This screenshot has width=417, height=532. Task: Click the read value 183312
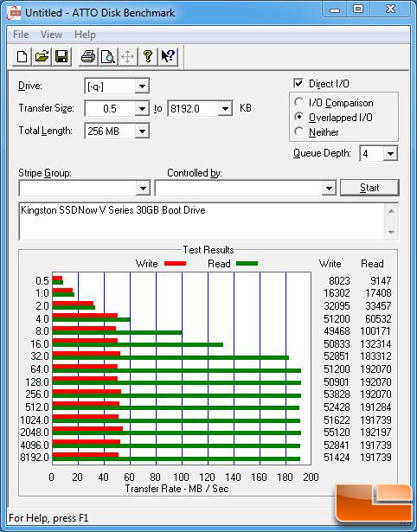click(x=375, y=356)
